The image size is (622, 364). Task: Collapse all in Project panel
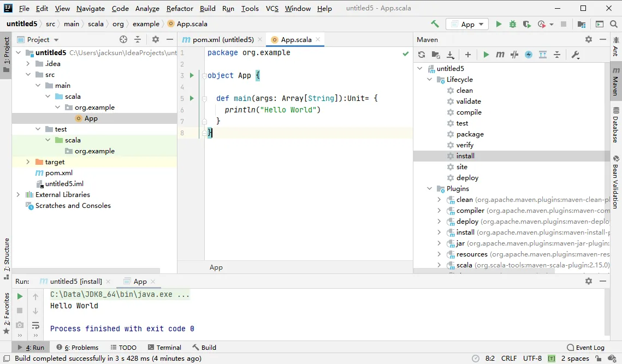138,39
